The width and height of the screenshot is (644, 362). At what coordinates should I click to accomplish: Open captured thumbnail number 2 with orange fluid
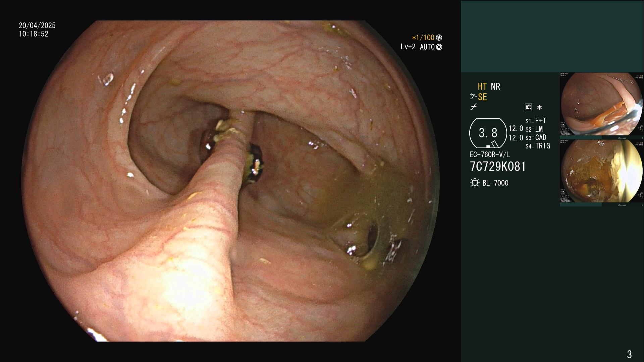tap(602, 104)
